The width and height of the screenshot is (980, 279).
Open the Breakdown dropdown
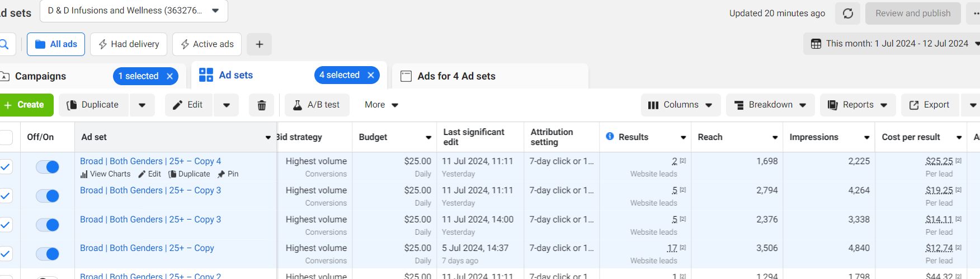[x=770, y=105]
